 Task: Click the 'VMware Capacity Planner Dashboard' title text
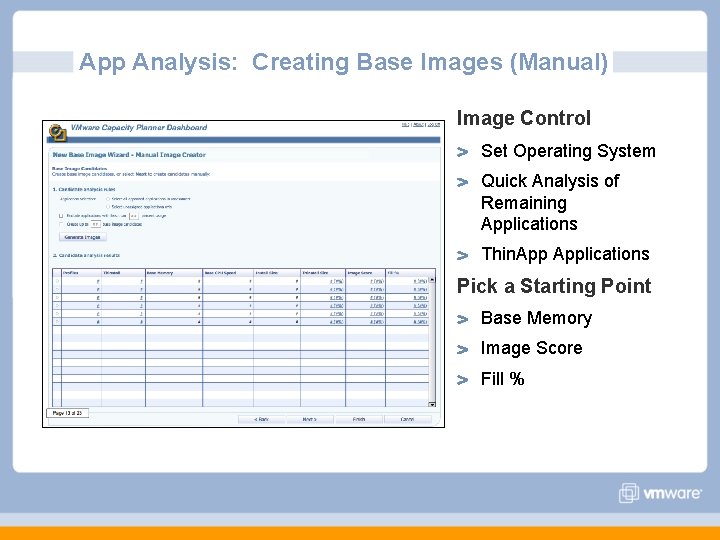point(139,127)
